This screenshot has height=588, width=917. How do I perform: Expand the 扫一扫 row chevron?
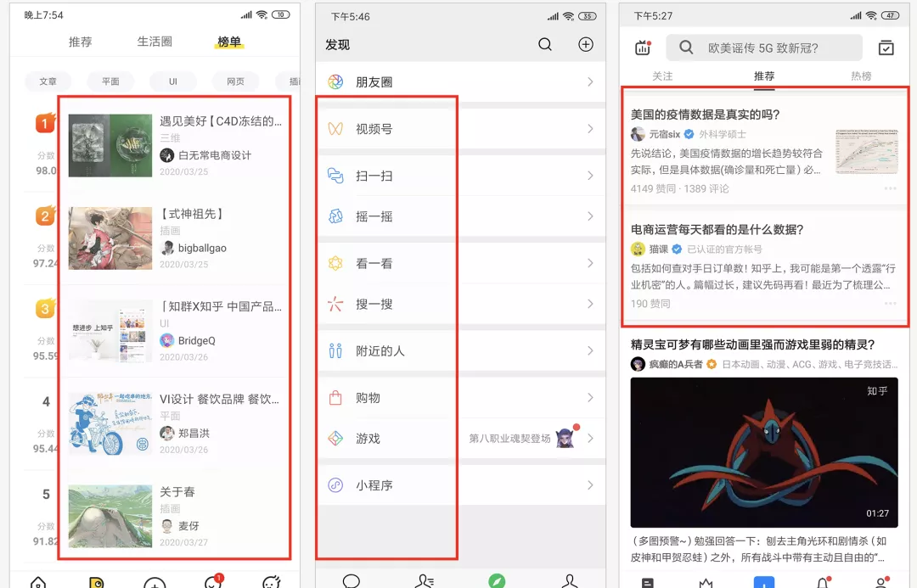(x=590, y=176)
